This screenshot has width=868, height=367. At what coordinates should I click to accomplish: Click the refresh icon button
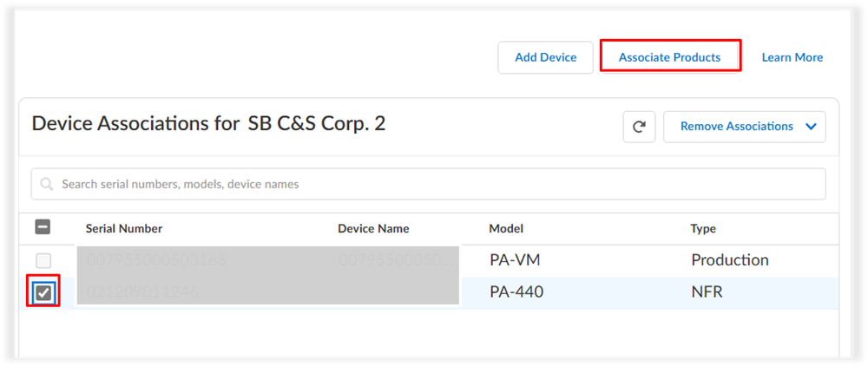640,127
